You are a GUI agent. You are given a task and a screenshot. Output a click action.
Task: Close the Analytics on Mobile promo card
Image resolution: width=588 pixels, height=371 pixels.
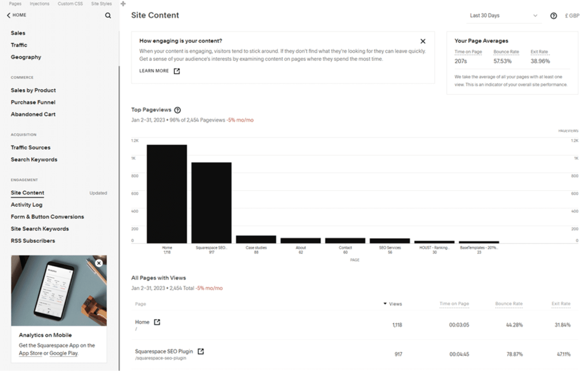pyautogui.click(x=99, y=263)
